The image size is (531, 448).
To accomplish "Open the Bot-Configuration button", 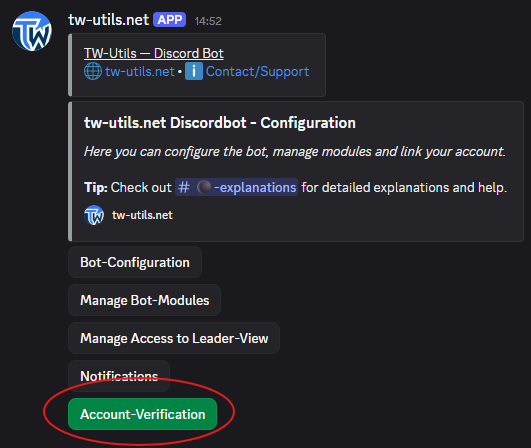I will point(135,262).
